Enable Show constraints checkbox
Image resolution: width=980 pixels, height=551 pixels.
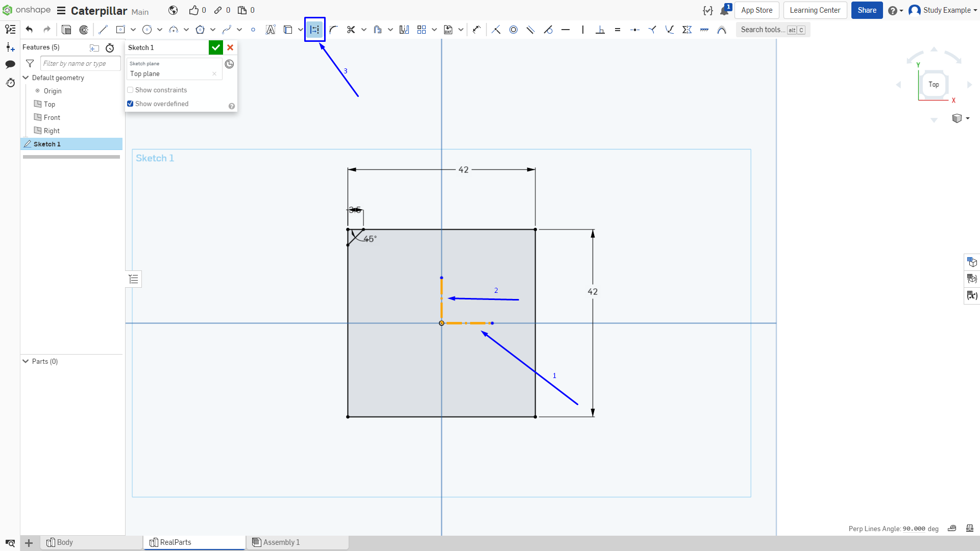tap(130, 90)
